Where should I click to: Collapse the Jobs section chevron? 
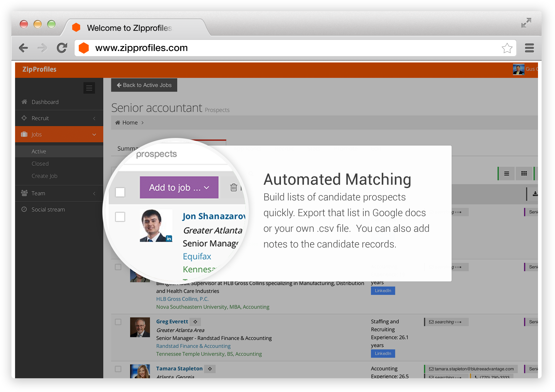(x=94, y=134)
